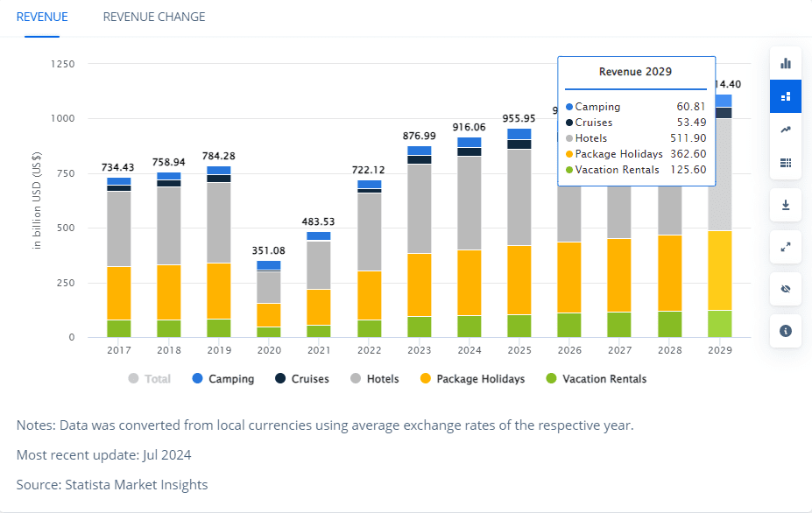This screenshot has width=812, height=513.
Task: Click the 1250 y-axis label
Action: point(63,64)
